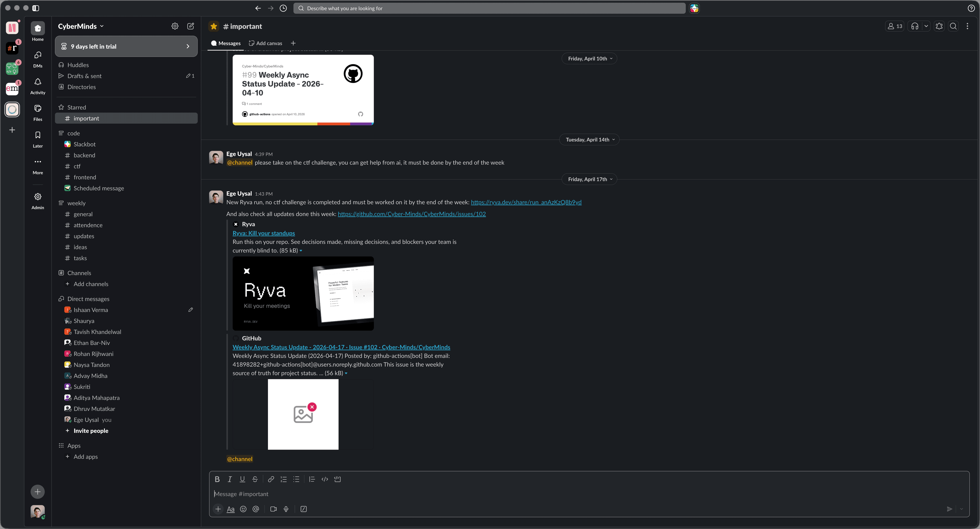Start a huddle with headphones icon
This screenshot has height=529, width=980.
tap(915, 26)
